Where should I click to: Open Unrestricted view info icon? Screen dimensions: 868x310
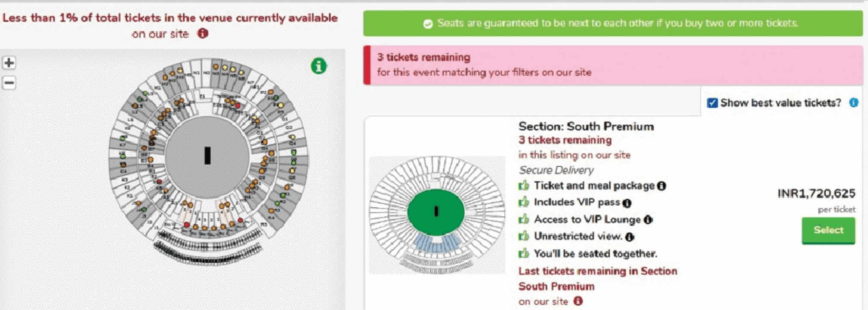pyautogui.click(x=630, y=236)
